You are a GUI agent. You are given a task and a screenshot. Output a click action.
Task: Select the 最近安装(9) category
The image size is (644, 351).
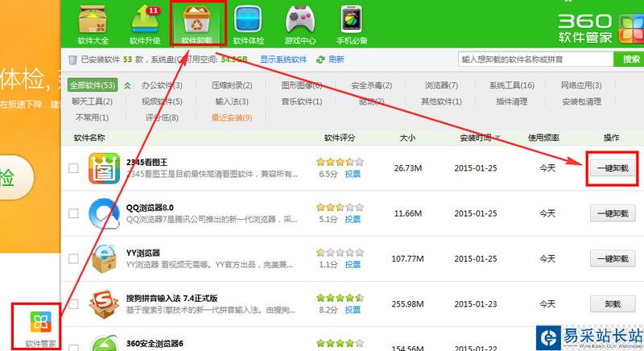[232, 118]
